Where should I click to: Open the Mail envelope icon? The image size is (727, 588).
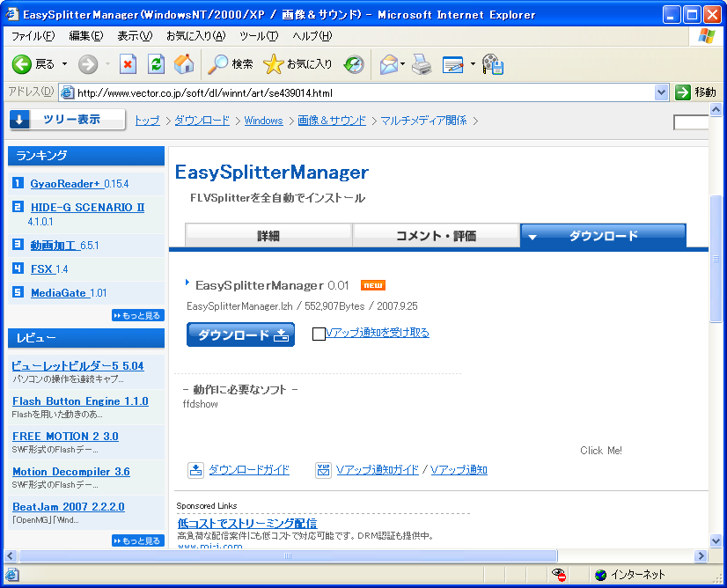389,64
